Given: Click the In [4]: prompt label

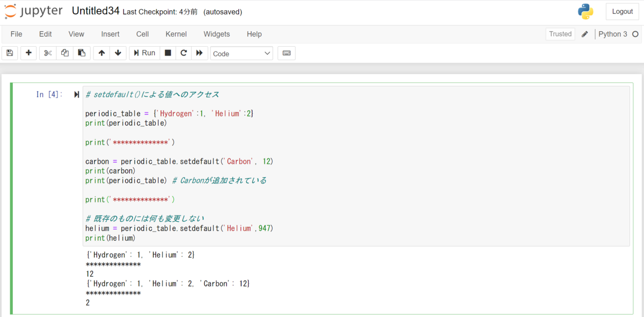Looking at the screenshot, I should (x=49, y=95).
